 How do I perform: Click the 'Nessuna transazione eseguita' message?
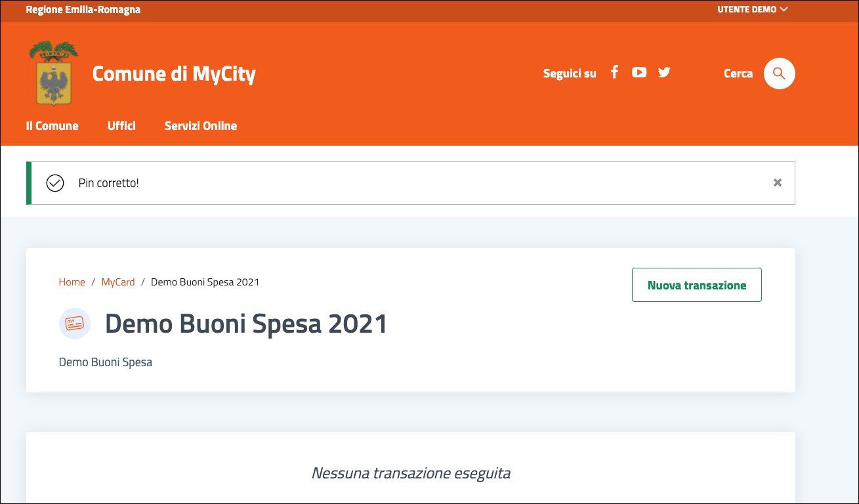pos(411,473)
